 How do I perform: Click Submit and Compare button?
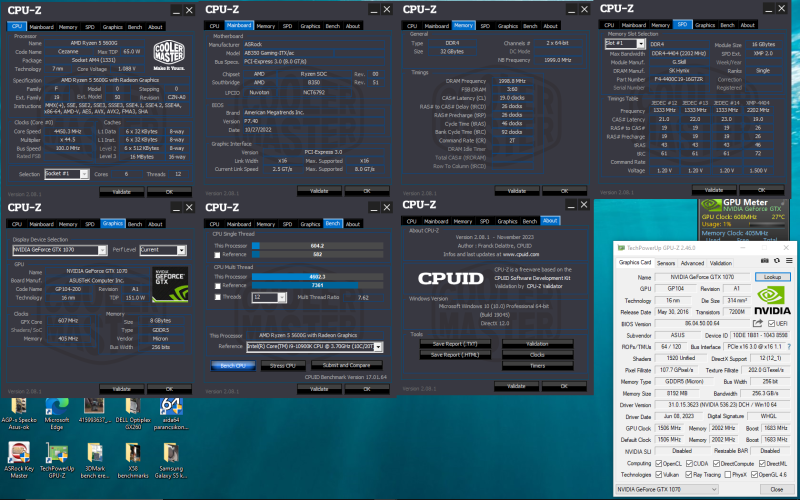[347, 365]
